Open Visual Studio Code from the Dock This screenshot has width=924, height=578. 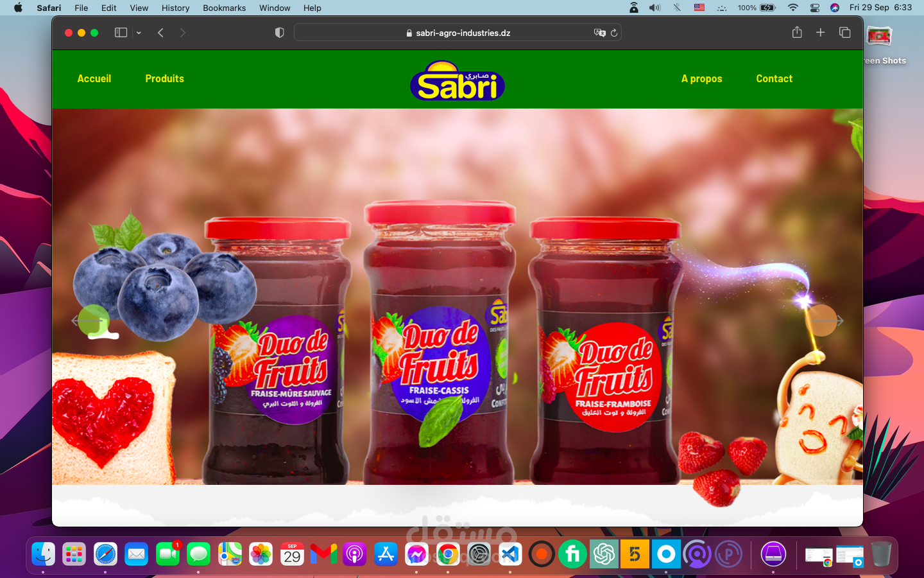tap(510, 554)
